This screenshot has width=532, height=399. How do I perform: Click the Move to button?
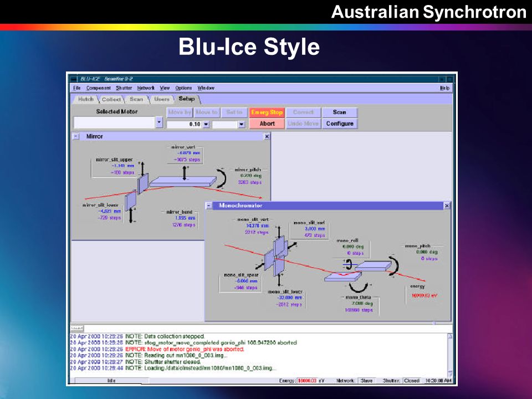click(207, 112)
